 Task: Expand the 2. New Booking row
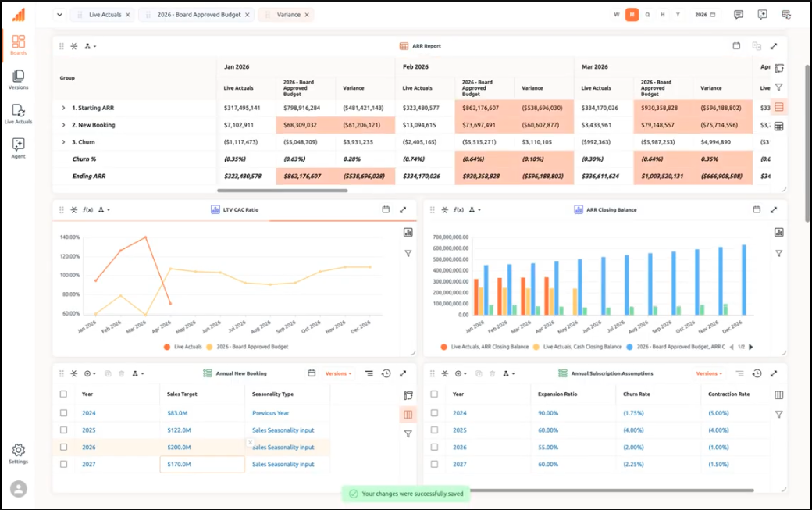pos(64,125)
